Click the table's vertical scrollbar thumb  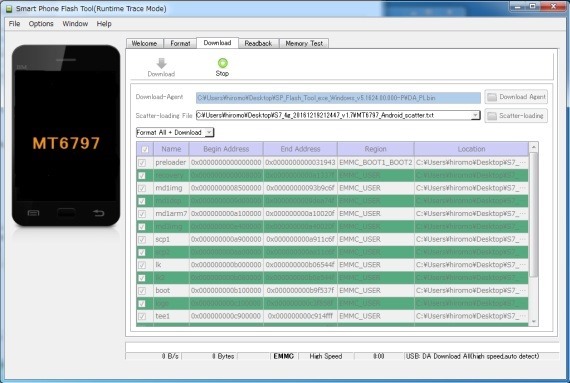(533, 214)
